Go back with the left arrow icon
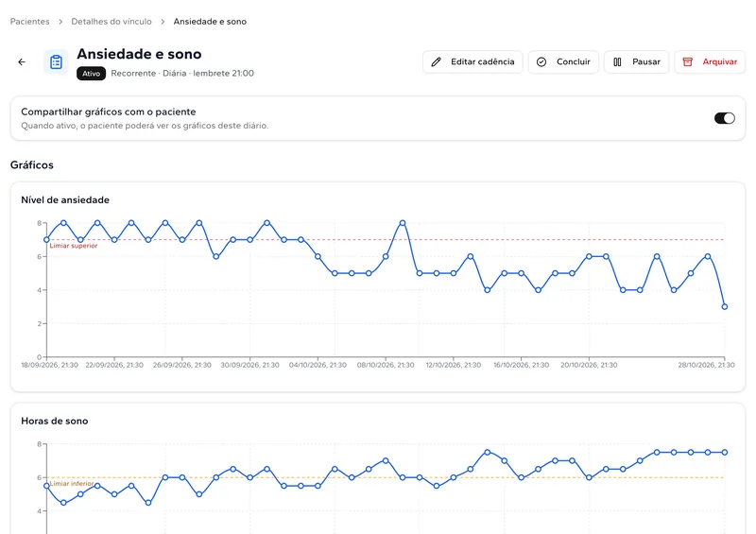Screen dimensions: 756x534 22,61
